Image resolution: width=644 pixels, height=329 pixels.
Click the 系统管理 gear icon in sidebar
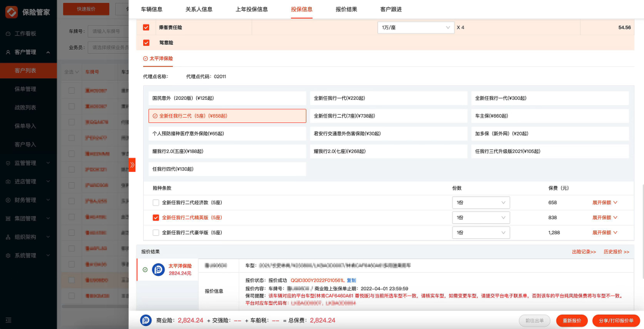click(x=8, y=256)
